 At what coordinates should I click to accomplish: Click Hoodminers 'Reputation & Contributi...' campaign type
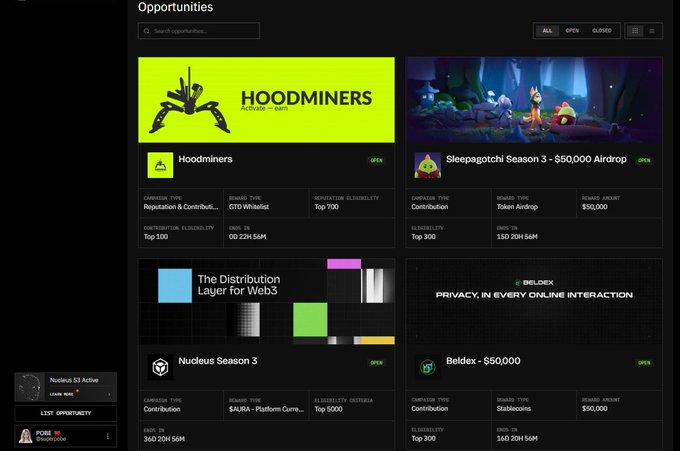(181, 207)
